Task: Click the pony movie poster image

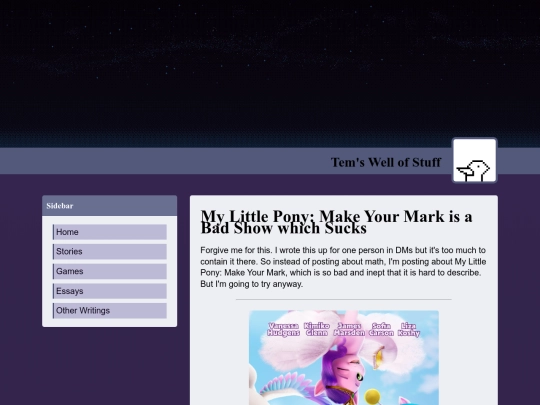Action: click(x=344, y=357)
